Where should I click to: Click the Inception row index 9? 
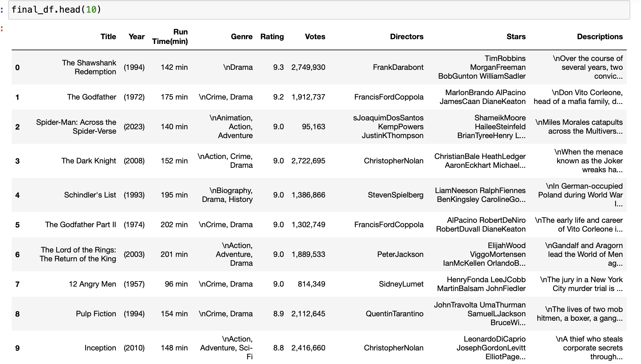coord(17,348)
